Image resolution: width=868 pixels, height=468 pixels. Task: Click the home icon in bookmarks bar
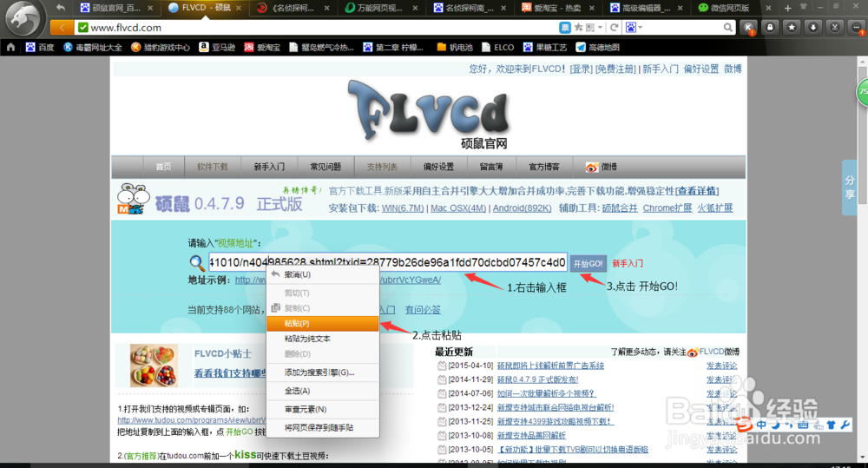click(10, 47)
